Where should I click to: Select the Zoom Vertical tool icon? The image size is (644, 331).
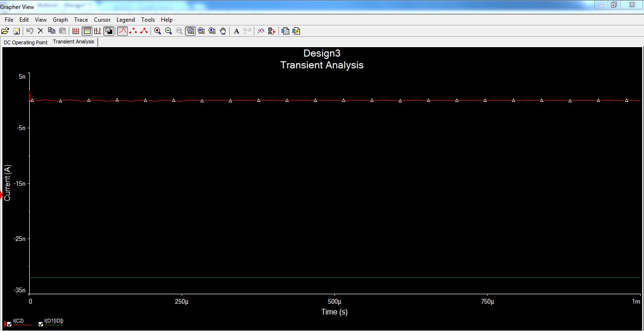click(x=212, y=31)
